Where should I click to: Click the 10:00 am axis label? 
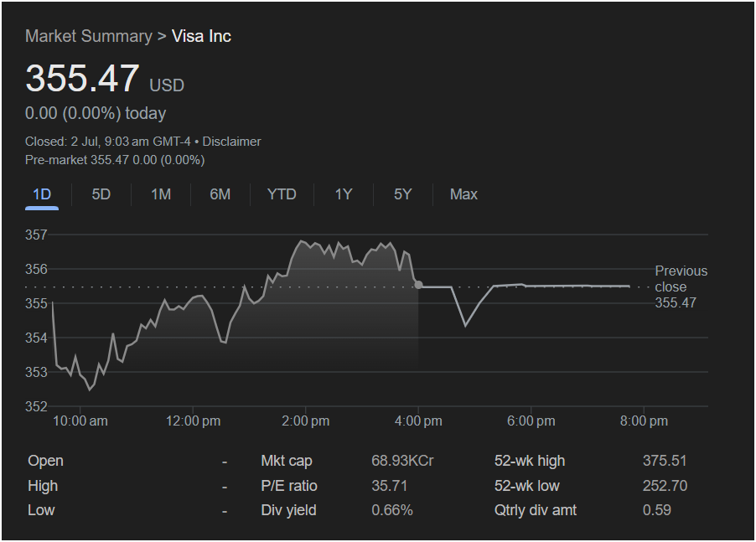coord(80,421)
